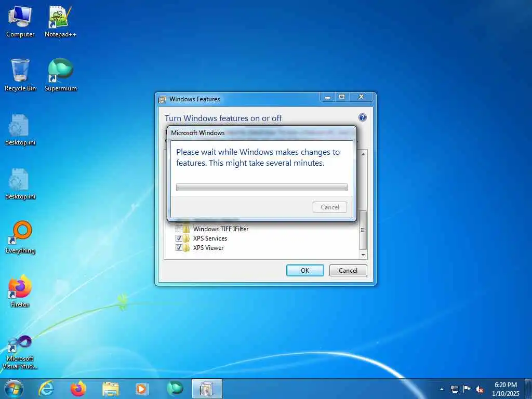Launch Supermium from the taskbar

(x=175, y=389)
